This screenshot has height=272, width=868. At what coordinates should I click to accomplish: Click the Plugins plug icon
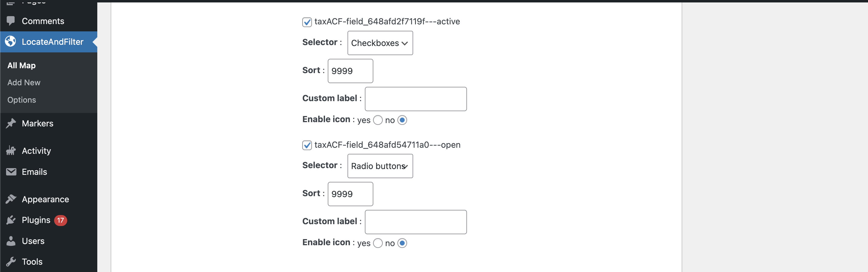pos(11,220)
